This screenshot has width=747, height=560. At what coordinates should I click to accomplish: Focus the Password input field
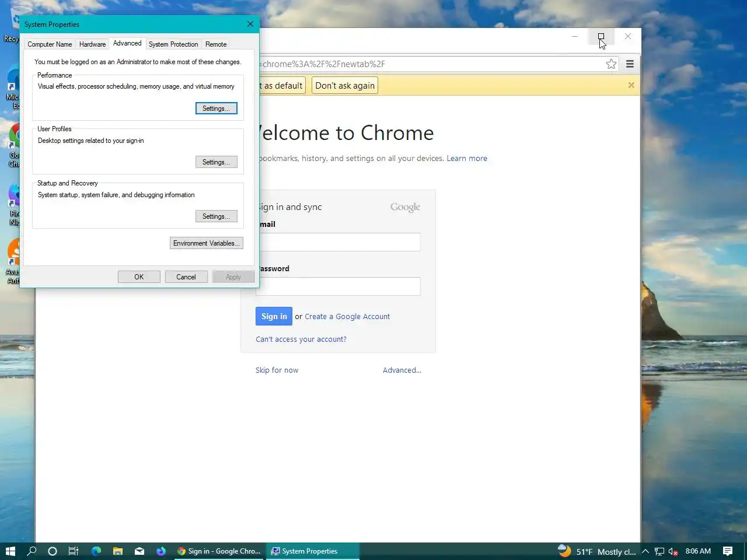[340, 286]
